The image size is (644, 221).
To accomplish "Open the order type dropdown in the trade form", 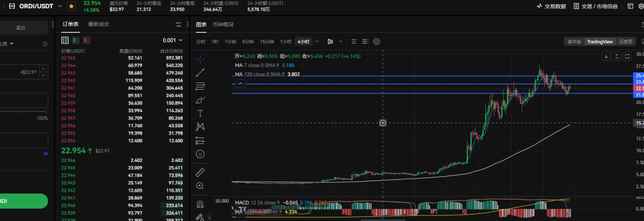I will point(7,44).
